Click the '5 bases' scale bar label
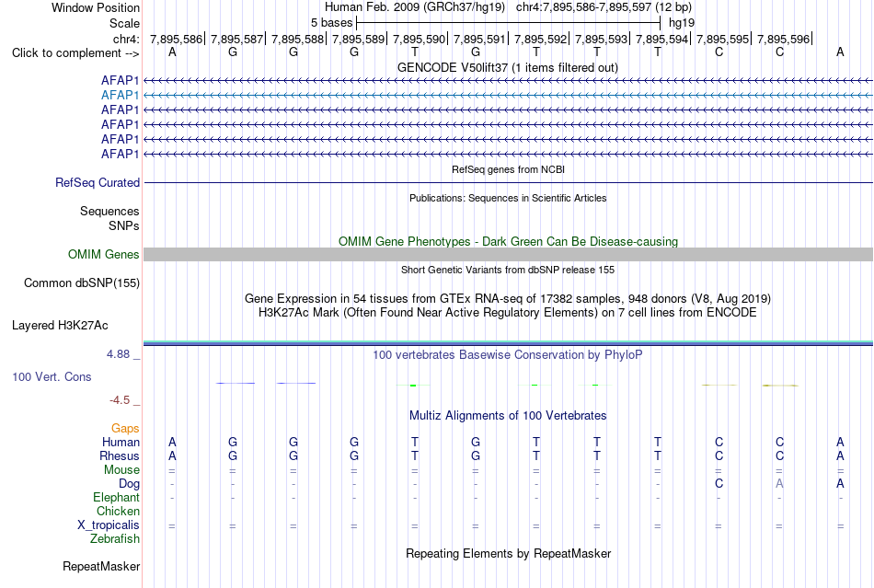 click(x=331, y=23)
